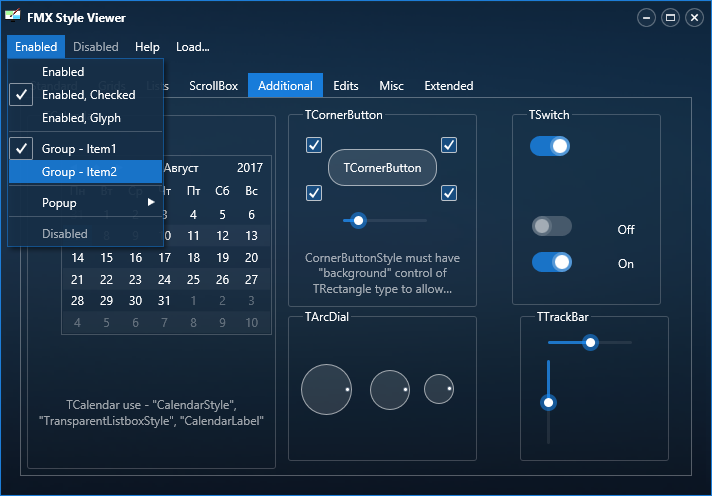Viewport: 712px width, 496px height.
Task: Uncheck bottom-right corner checkbox of TCornerButton
Action: [449, 193]
